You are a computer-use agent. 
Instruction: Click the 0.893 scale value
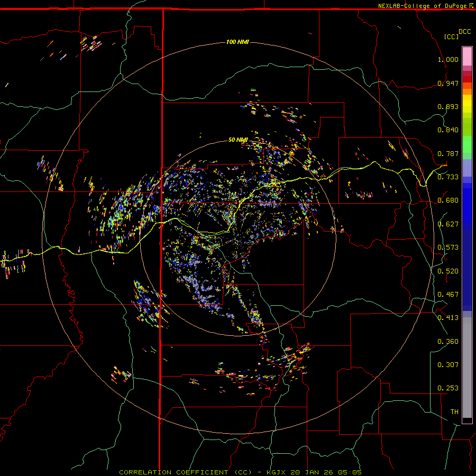click(448, 106)
